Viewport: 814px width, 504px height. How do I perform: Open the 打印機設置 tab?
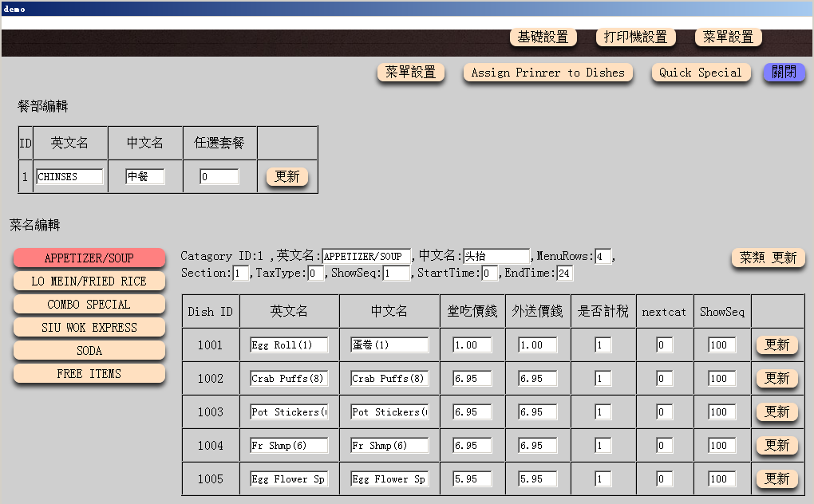[x=635, y=37]
